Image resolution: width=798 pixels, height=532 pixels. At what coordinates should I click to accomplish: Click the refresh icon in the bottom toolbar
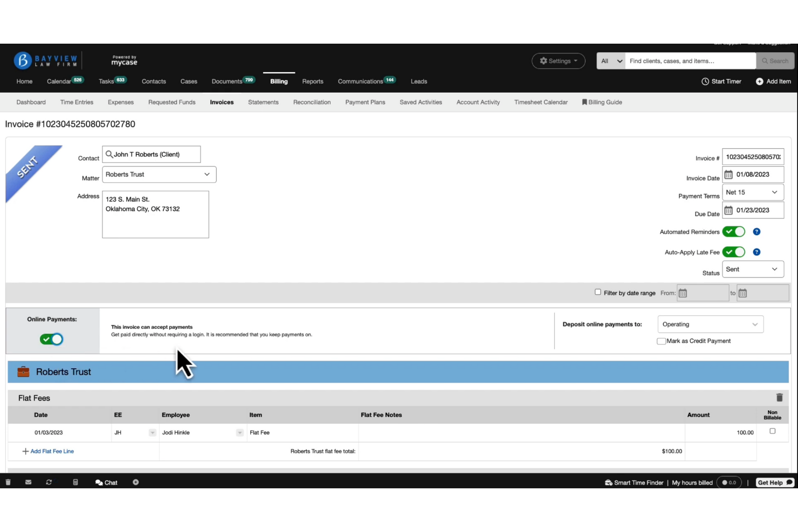[x=49, y=482]
